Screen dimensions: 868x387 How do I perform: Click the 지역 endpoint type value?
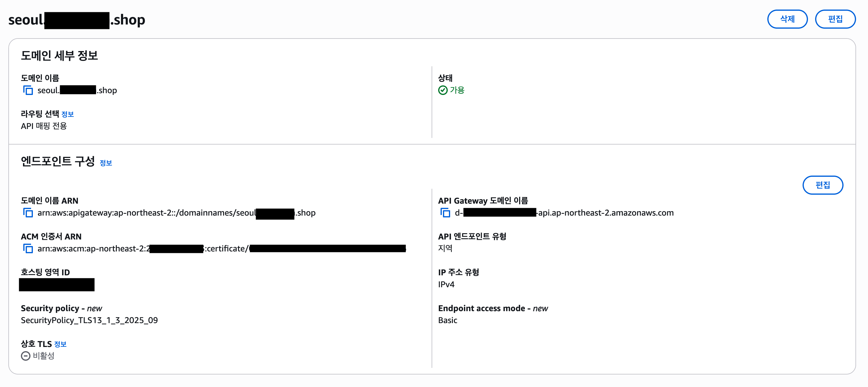[x=445, y=248]
